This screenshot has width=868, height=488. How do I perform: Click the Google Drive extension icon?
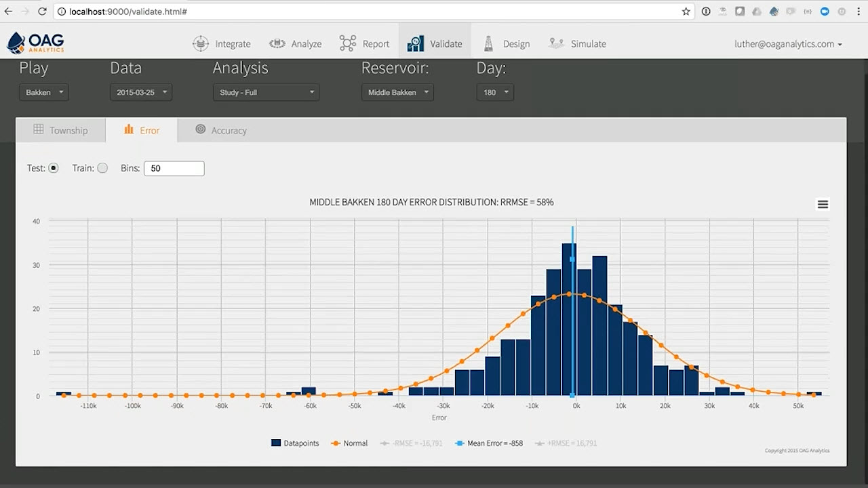pyautogui.click(x=757, y=12)
